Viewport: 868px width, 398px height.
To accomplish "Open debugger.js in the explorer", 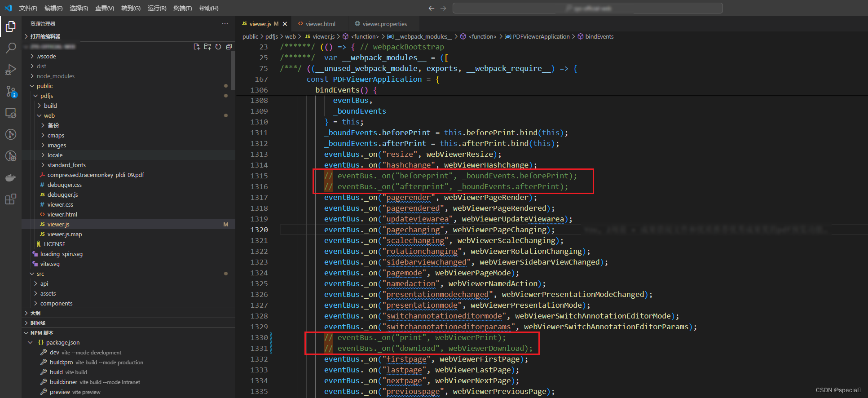I will point(128,195).
